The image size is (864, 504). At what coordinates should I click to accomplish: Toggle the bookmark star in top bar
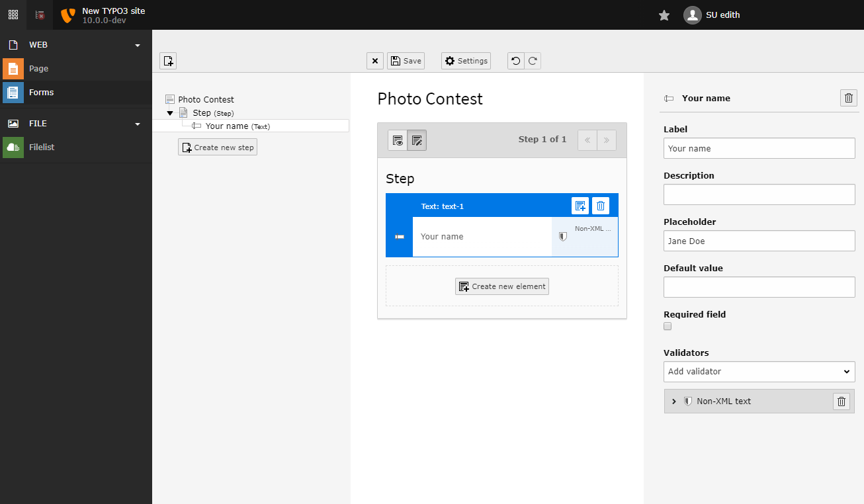(x=664, y=15)
